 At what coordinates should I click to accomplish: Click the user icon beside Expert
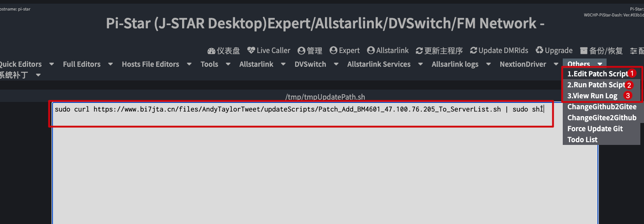coord(333,51)
